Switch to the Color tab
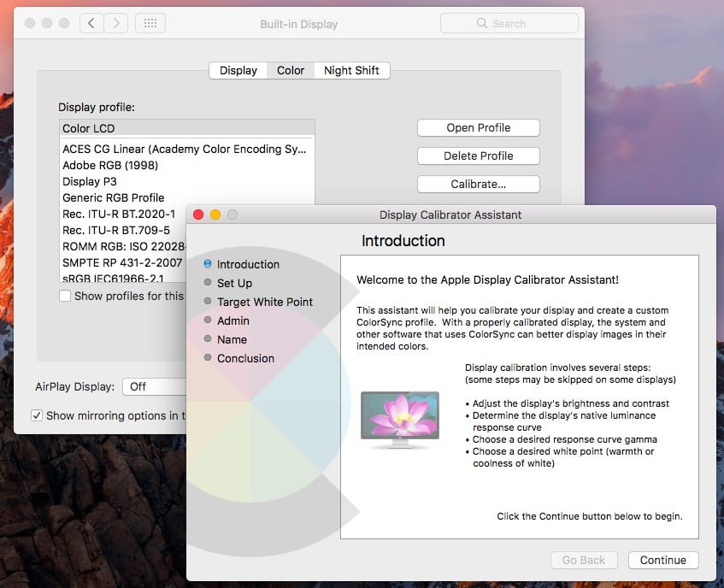Screen dimensions: 724x588 (290, 70)
